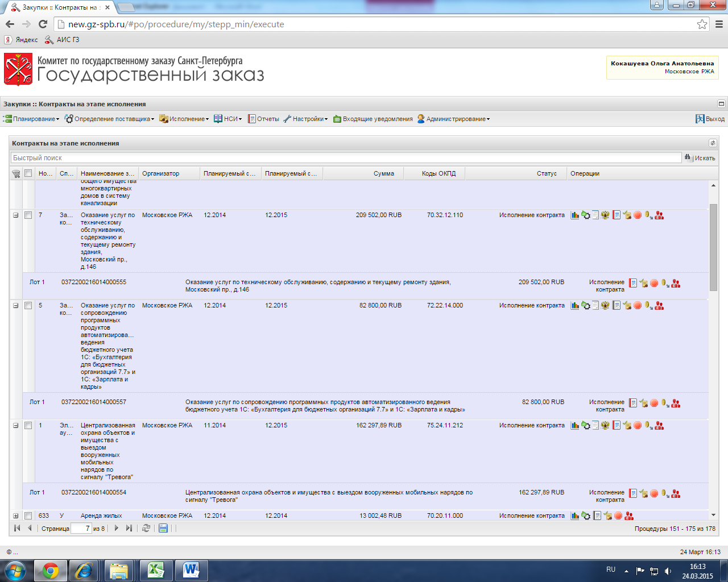Open the Настройки dropdown menu
728x582 pixels.
pos(305,119)
